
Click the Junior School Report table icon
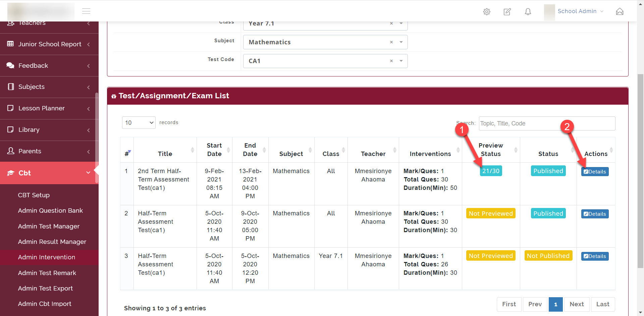[x=10, y=44]
